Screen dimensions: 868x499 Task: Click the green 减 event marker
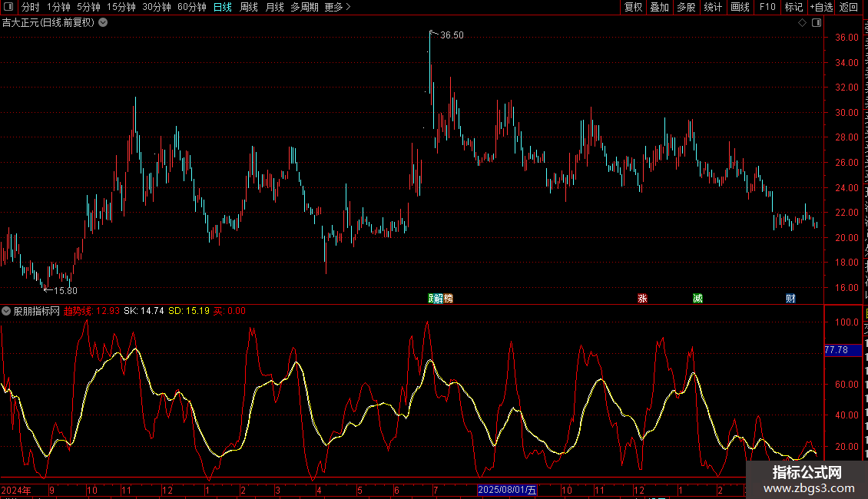(697, 299)
